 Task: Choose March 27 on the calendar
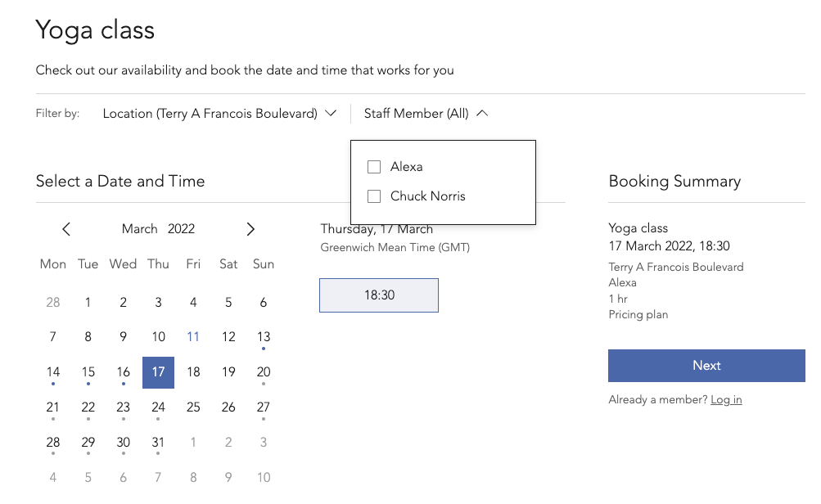pos(264,407)
